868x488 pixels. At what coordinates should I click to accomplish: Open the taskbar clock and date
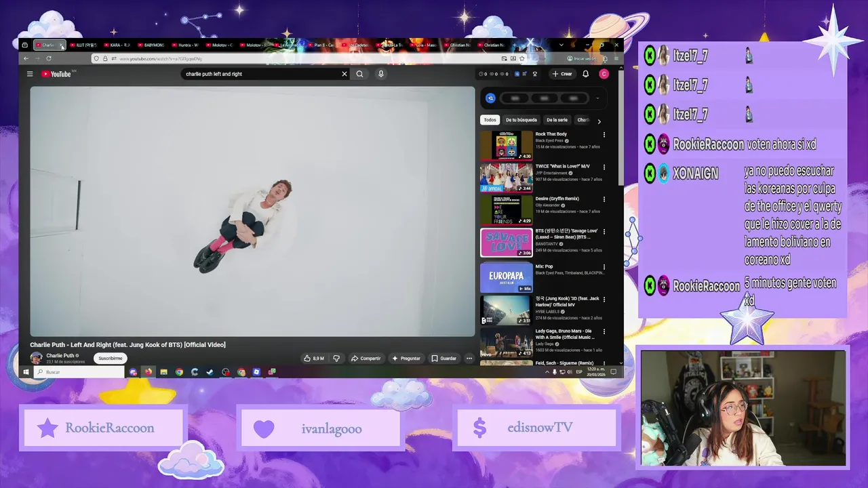click(x=596, y=372)
